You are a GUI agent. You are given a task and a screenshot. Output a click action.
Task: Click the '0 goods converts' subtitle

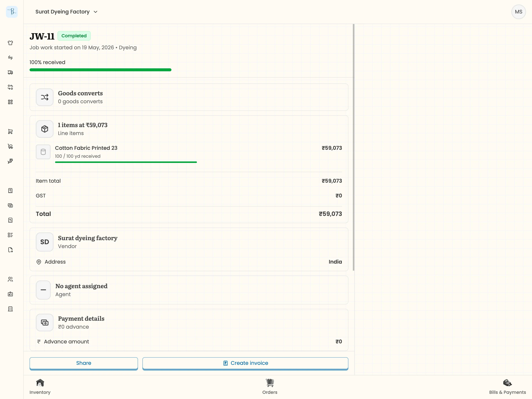pos(80,101)
